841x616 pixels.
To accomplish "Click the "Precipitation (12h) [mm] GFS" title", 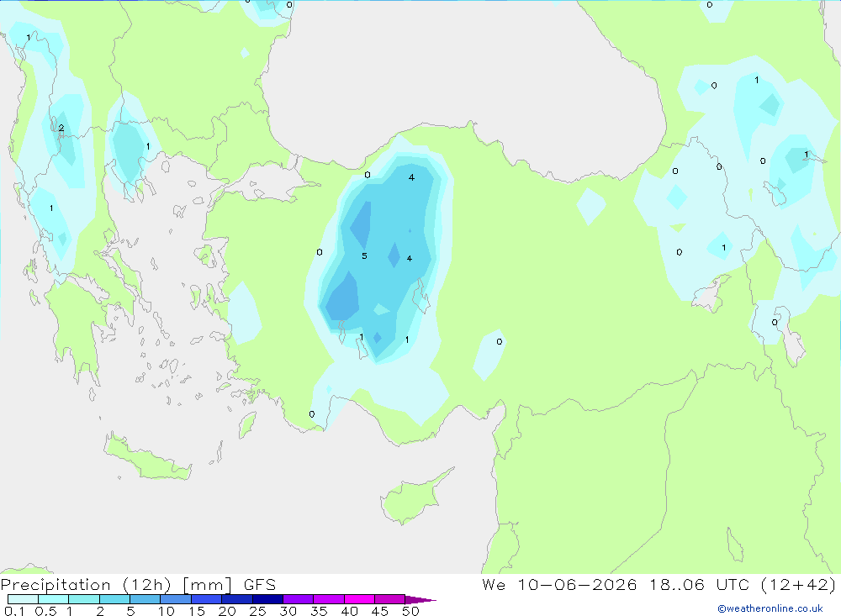I will tap(139, 585).
